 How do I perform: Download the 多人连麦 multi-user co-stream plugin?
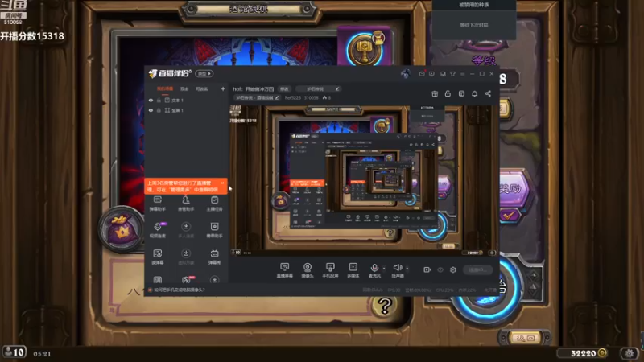[x=186, y=230]
